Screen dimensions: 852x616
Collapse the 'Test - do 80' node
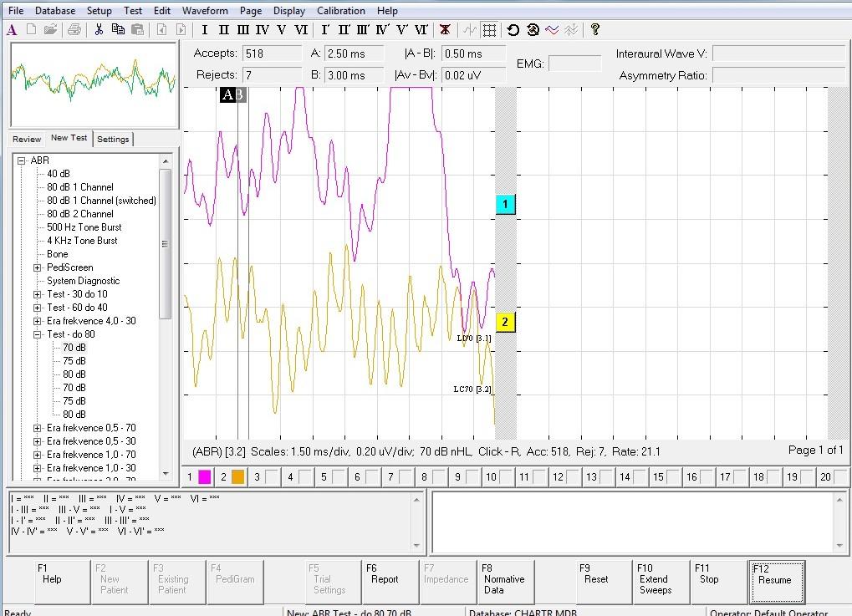(x=37, y=334)
